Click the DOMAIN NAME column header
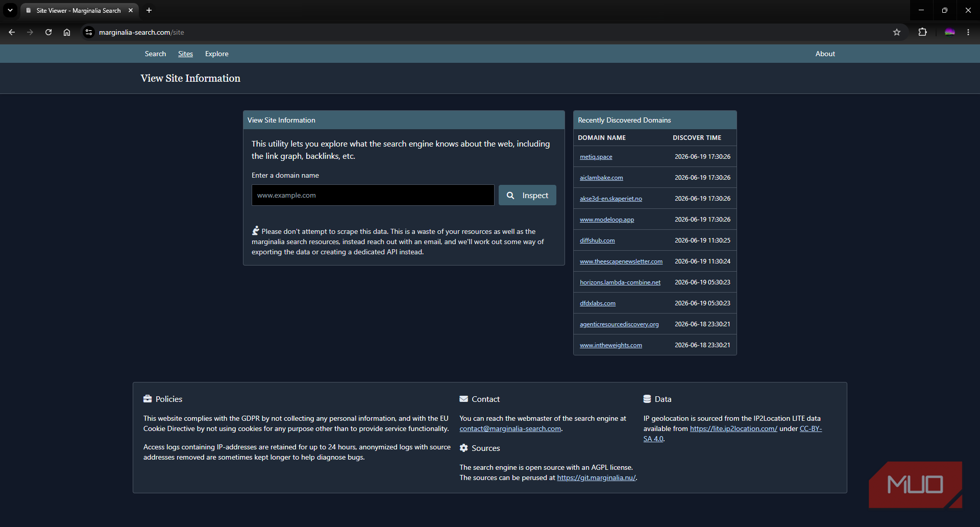980x527 pixels. [602, 138]
